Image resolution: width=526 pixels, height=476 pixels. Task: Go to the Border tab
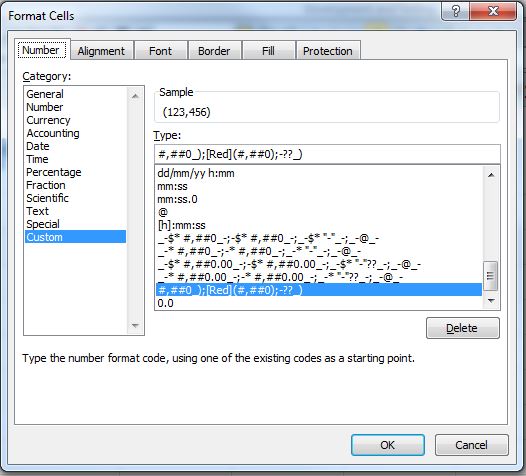tap(214, 51)
